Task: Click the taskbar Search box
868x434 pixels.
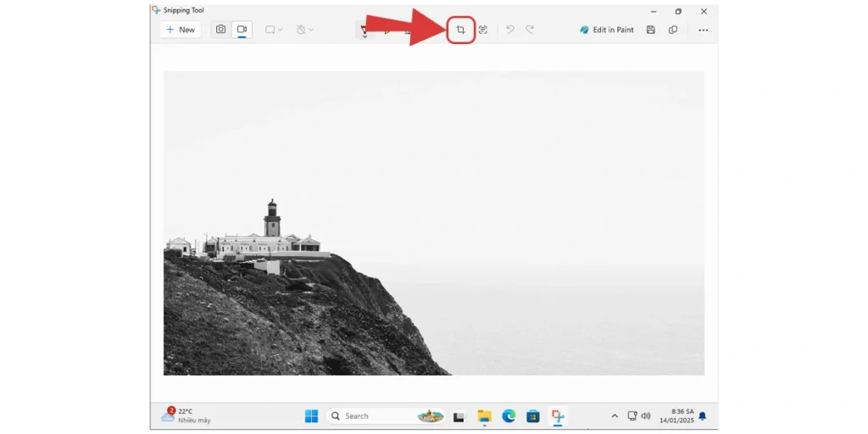Action: tap(373, 416)
